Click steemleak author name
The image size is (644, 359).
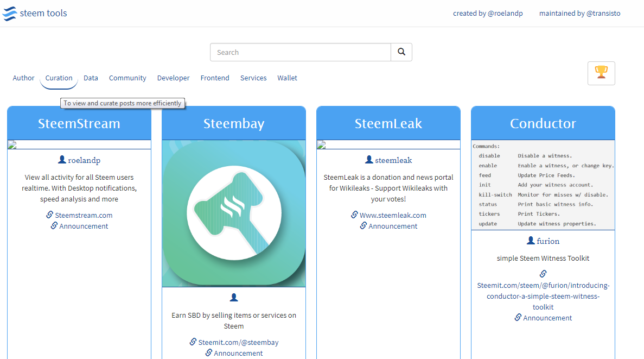pyautogui.click(x=393, y=160)
